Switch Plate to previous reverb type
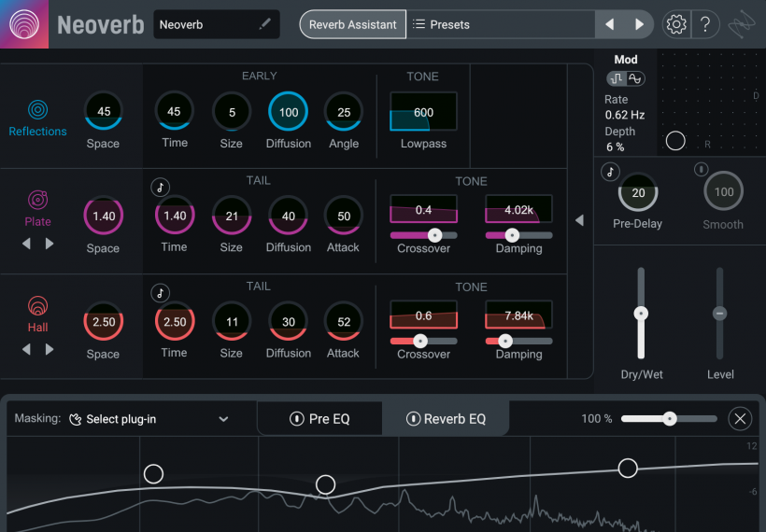This screenshot has height=532, width=766. coord(26,244)
